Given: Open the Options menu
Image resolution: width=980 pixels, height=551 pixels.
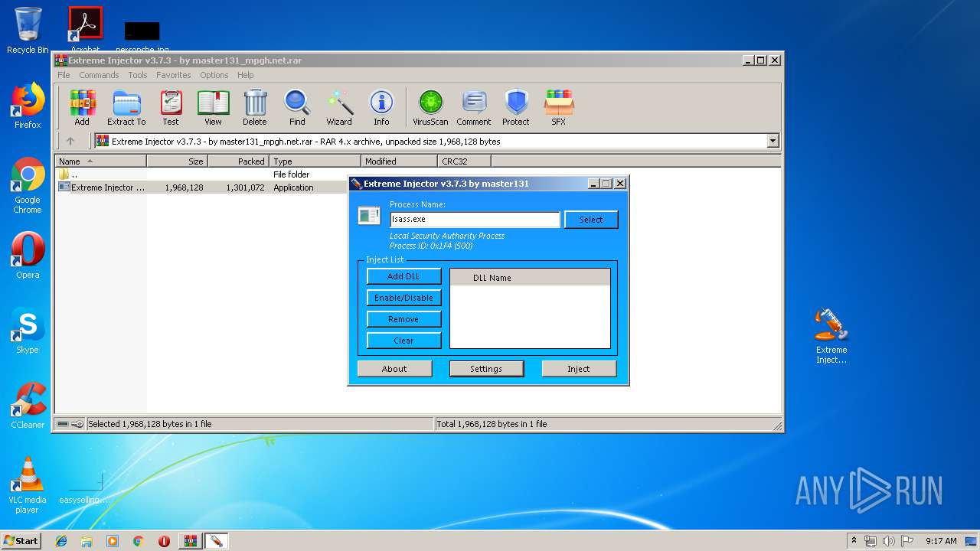Looking at the screenshot, I should coord(214,75).
